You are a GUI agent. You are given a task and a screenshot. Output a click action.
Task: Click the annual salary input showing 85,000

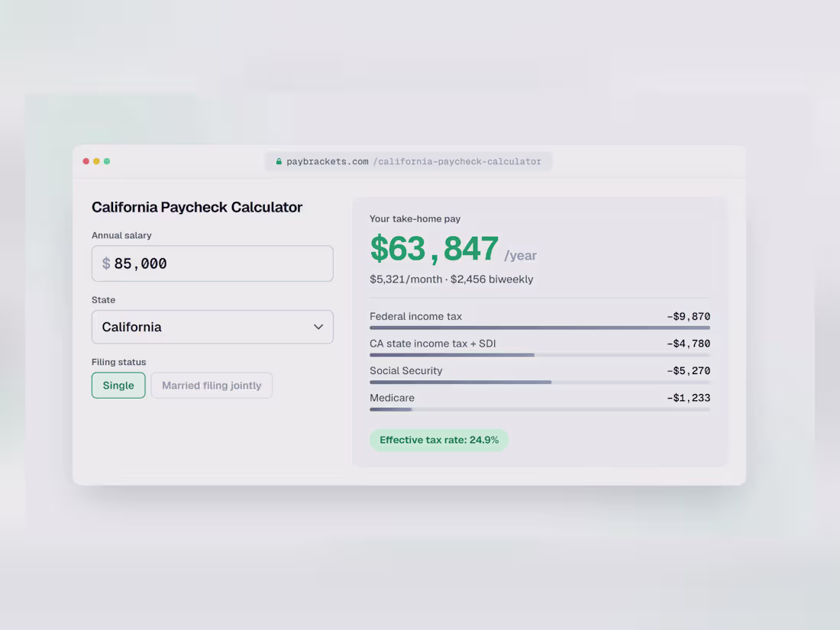pos(213,263)
